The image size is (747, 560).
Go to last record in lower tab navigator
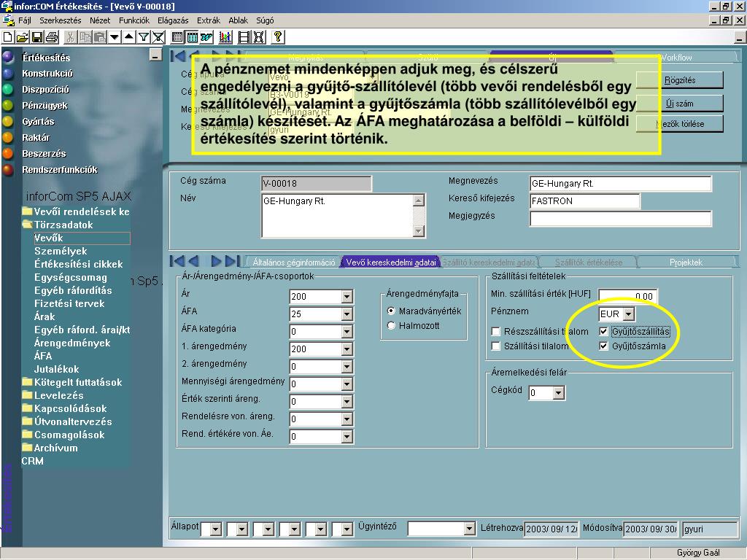(x=233, y=261)
